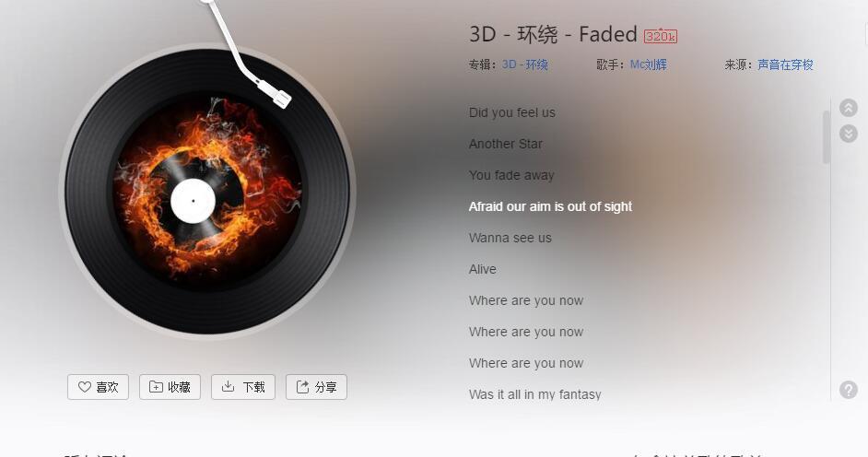Click the lyrics panel scrollbar thumb

tap(826, 136)
